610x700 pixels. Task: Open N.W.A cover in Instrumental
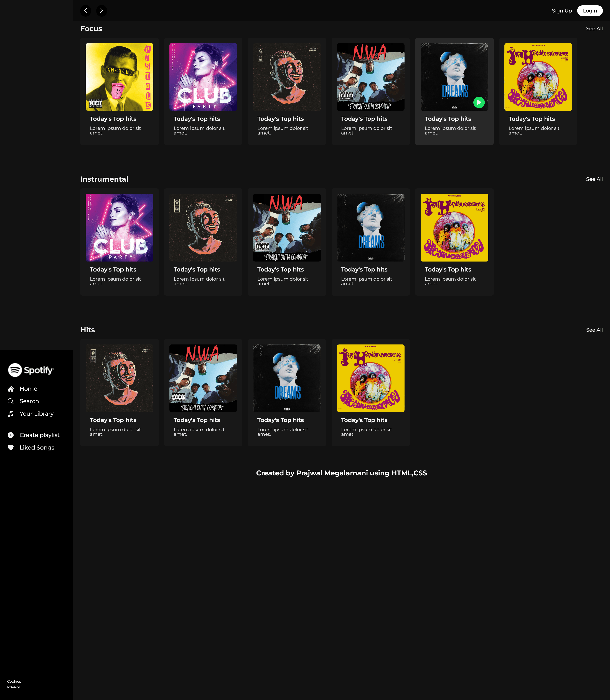[x=287, y=227]
